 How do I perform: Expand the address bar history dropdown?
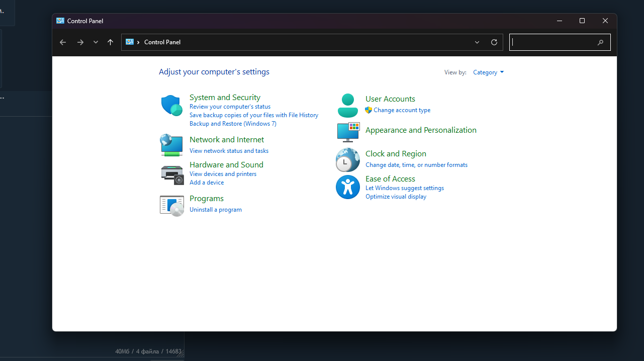click(x=477, y=42)
